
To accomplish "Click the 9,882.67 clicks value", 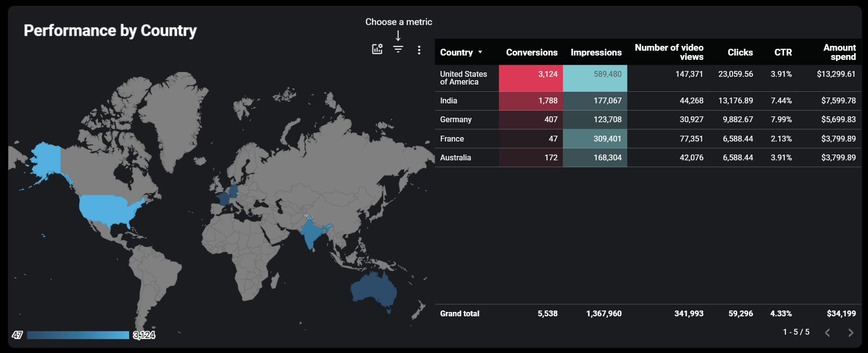I will point(738,119).
